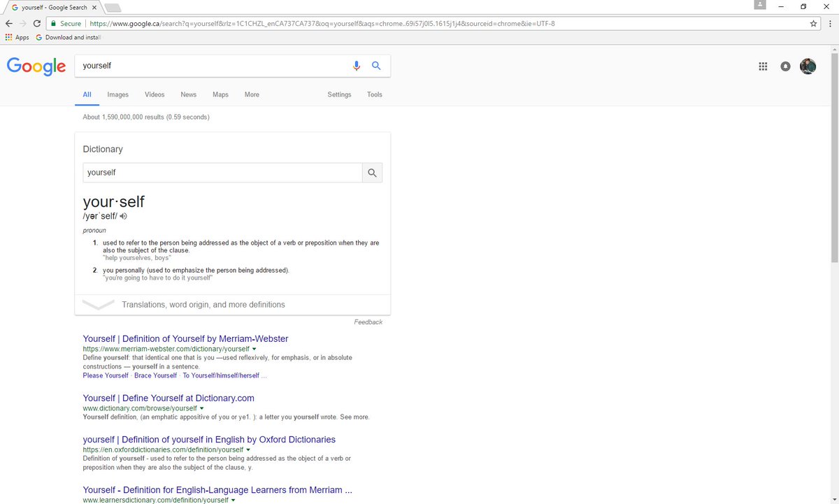Open the Oxford Dictionaries yourself result
This screenshot has width=839, height=504.
click(x=209, y=440)
